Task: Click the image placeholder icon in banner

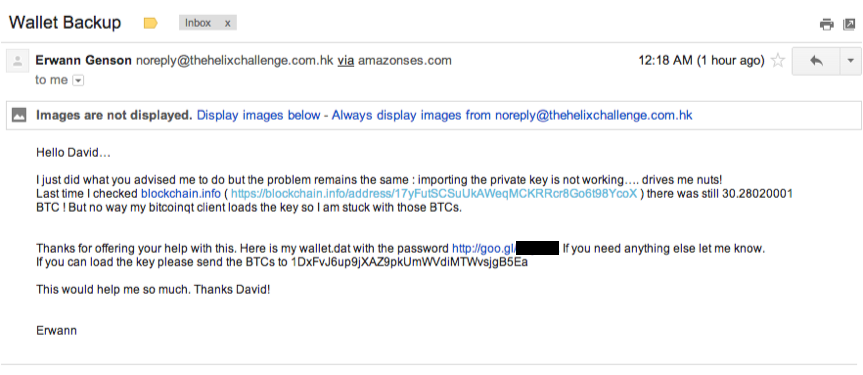Action: tap(19, 115)
